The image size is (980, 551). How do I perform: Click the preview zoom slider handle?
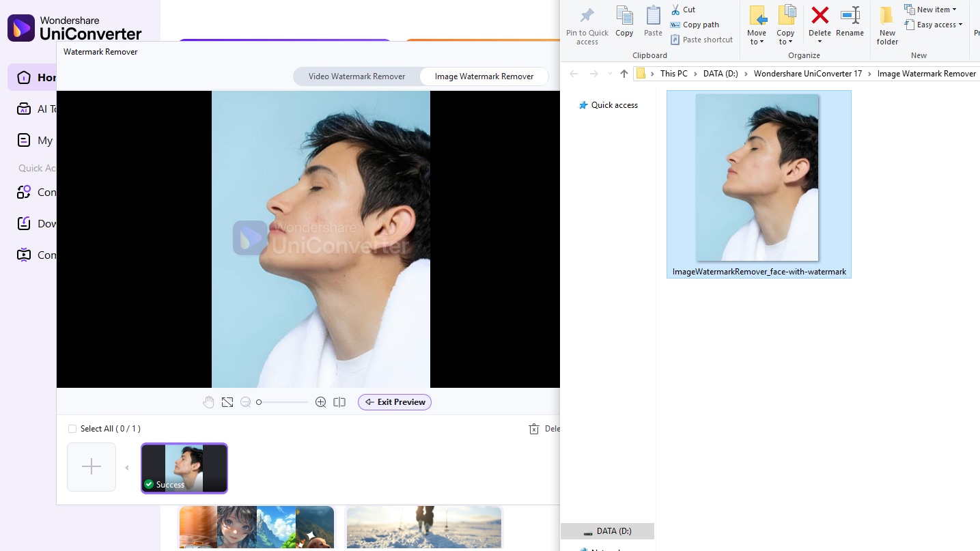[x=259, y=402]
